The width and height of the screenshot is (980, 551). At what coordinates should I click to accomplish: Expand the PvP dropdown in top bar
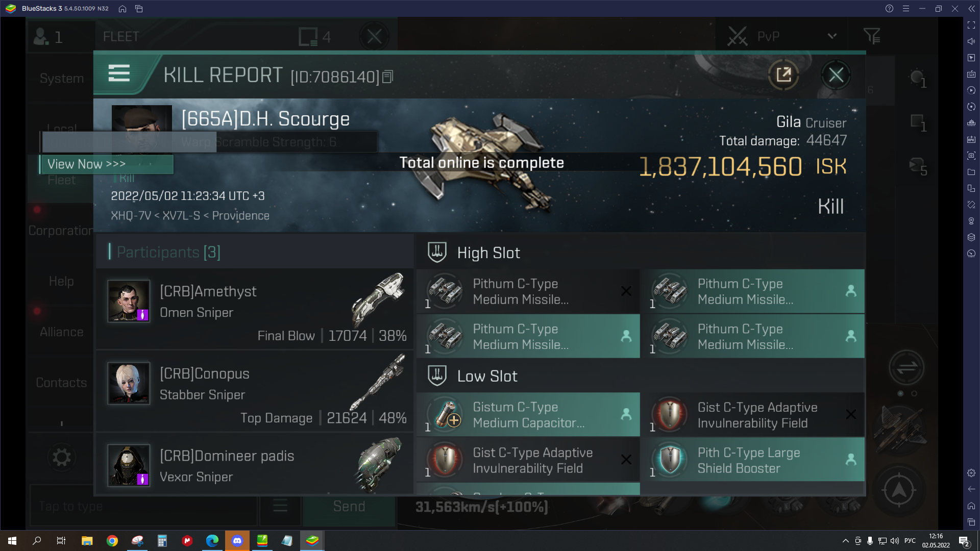pyautogui.click(x=829, y=36)
